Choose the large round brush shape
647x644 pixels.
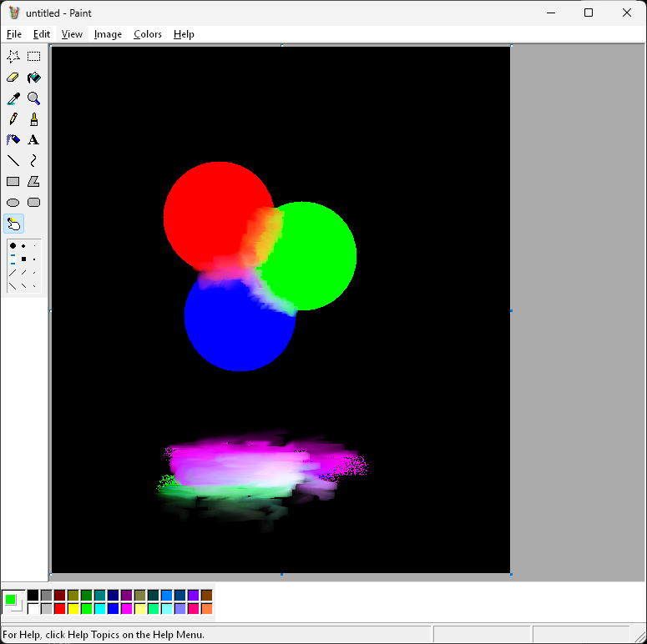[x=13, y=246]
